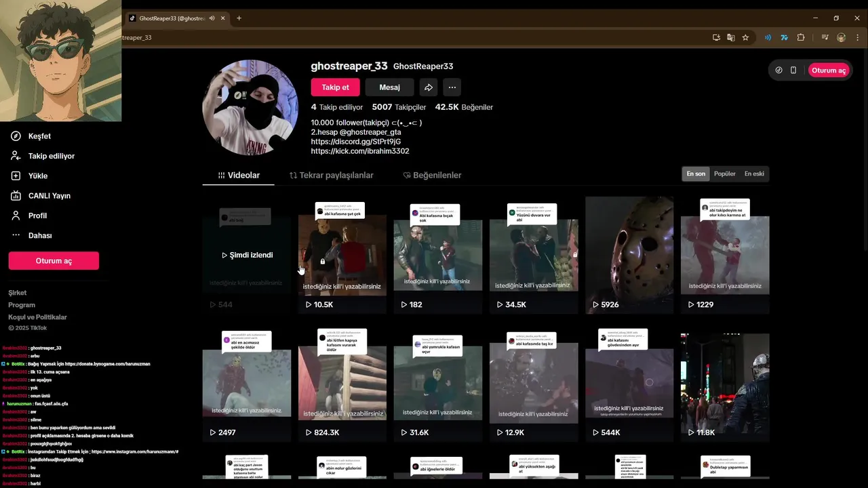This screenshot has width=868, height=488.
Task: Click the '2.hesap @ghostreaper_gta' bio line
Action: [356, 132]
